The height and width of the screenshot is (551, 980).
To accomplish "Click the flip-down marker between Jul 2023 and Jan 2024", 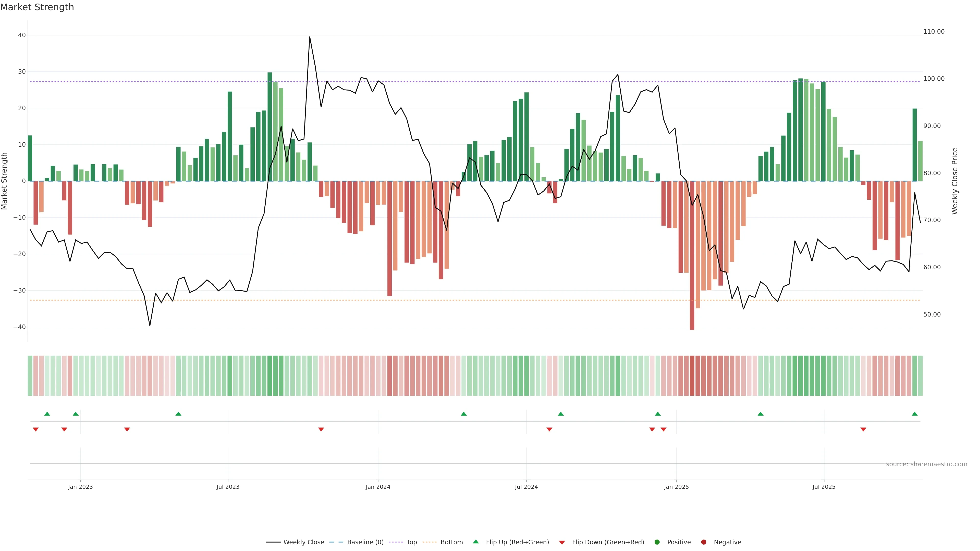I will [x=321, y=429].
